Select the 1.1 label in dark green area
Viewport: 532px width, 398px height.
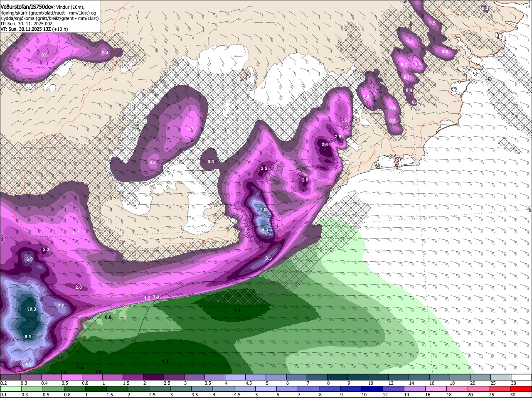[x=237, y=310]
